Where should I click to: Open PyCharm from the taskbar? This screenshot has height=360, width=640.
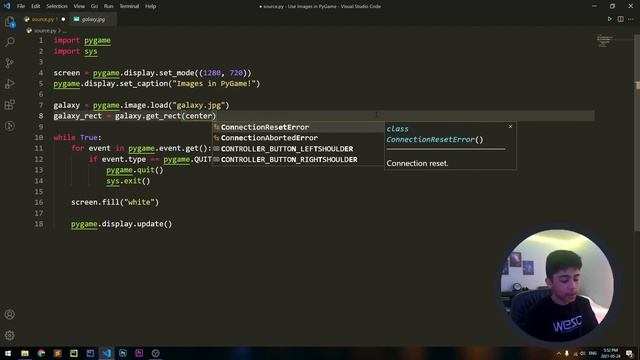(74, 353)
